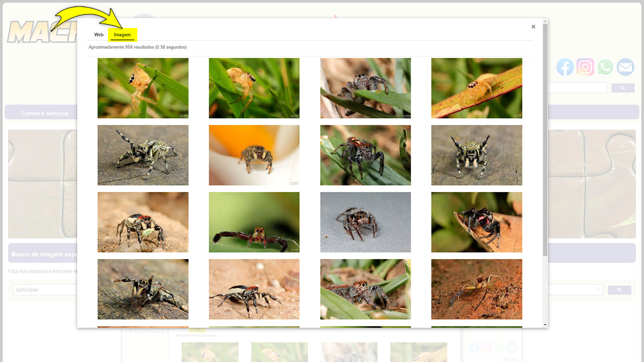Open the black spider on wood chip photo
Viewport: 644px width, 362px height.
[477, 222]
